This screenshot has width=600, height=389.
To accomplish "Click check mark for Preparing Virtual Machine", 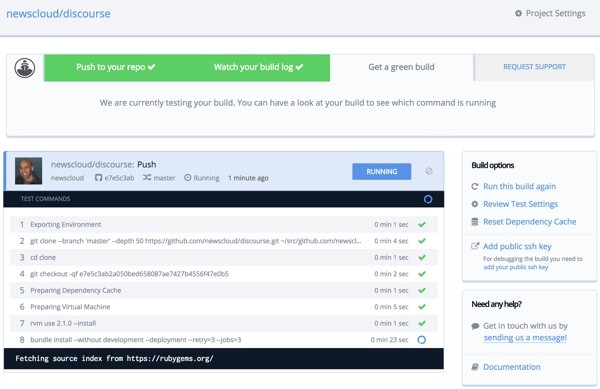I will coord(422,307).
